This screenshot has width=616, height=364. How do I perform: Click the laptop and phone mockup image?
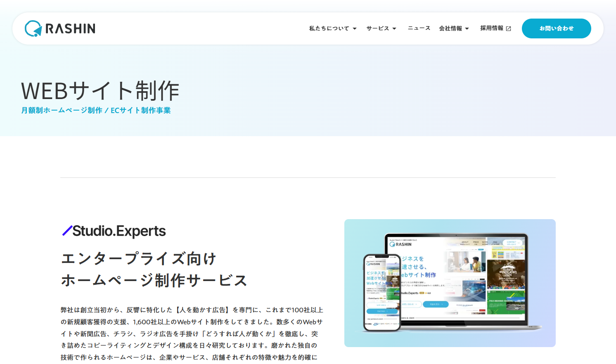450,283
